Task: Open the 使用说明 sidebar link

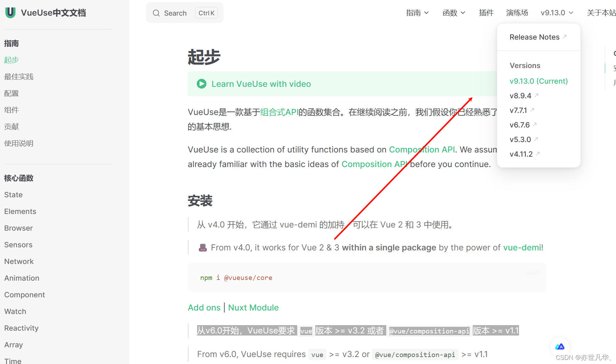Action: coord(19,143)
